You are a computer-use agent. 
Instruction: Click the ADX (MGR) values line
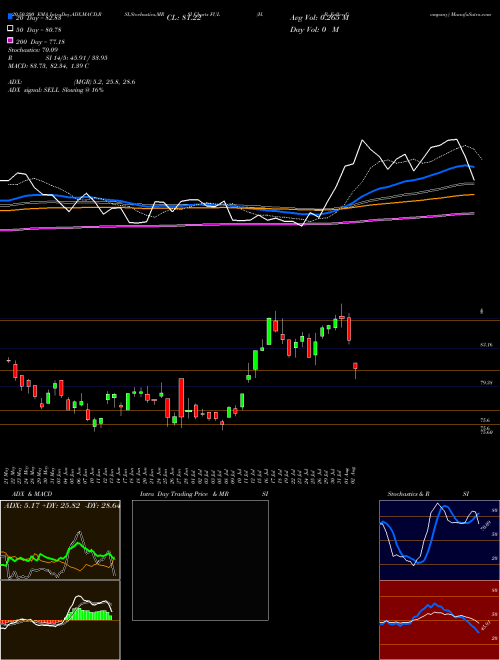[72, 82]
